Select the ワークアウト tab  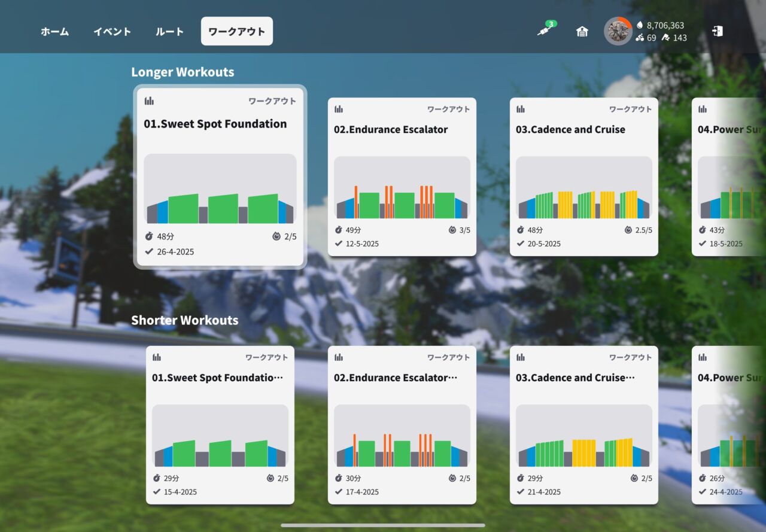(x=237, y=31)
